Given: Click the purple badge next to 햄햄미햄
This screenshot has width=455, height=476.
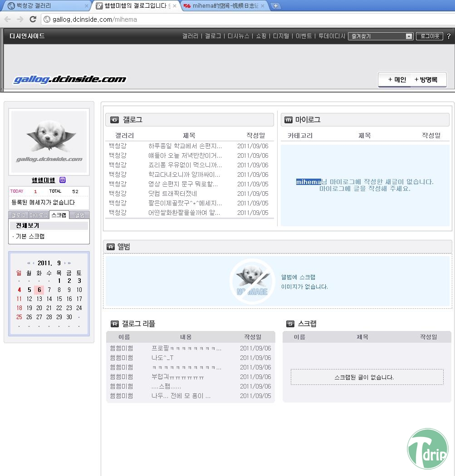Looking at the screenshot, I should point(62,180).
